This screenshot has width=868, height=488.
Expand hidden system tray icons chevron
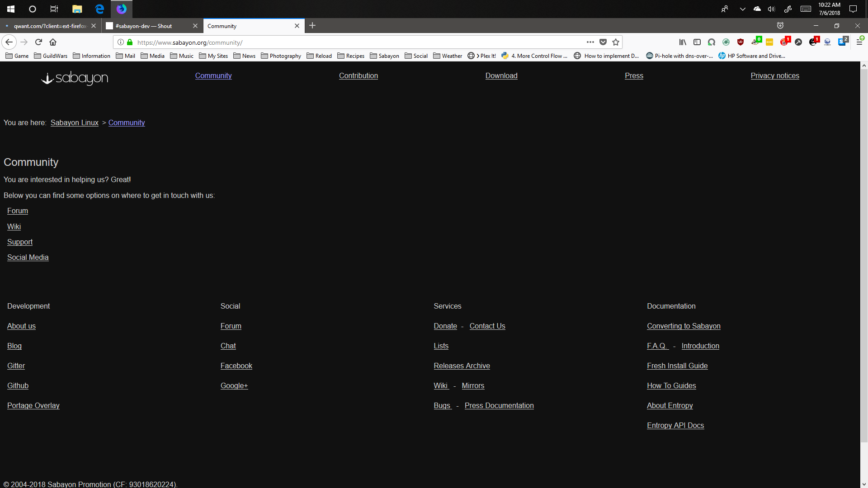[x=742, y=9]
